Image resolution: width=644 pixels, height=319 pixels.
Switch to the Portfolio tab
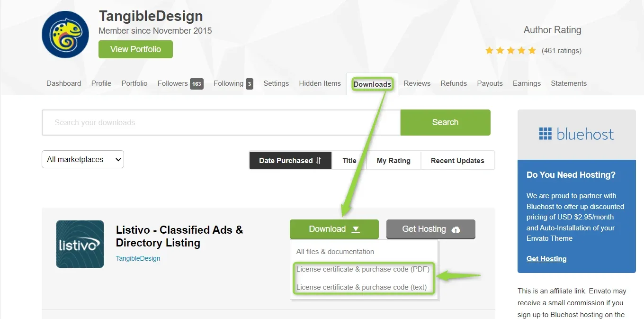coord(134,83)
